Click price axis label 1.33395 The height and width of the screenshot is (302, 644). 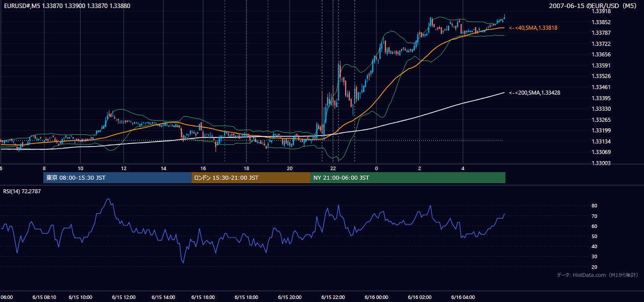pyautogui.click(x=601, y=98)
